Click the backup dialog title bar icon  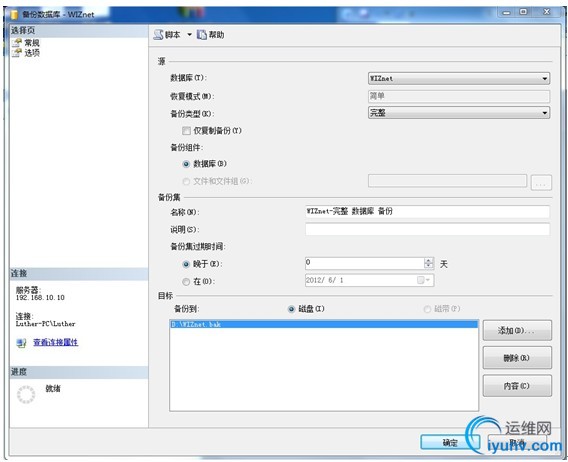pyautogui.click(x=14, y=14)
